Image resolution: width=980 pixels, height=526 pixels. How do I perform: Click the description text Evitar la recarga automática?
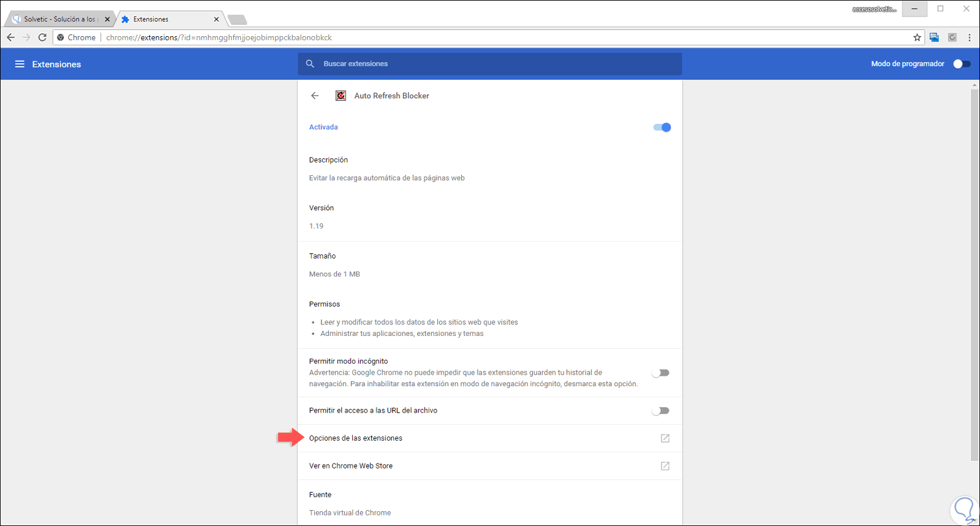386,178
